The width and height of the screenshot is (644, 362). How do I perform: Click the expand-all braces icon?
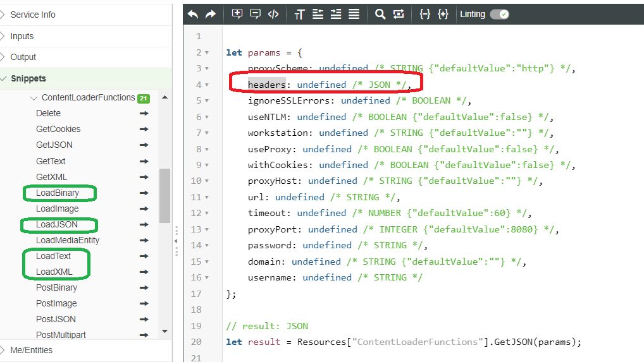(x=443, y=14)
